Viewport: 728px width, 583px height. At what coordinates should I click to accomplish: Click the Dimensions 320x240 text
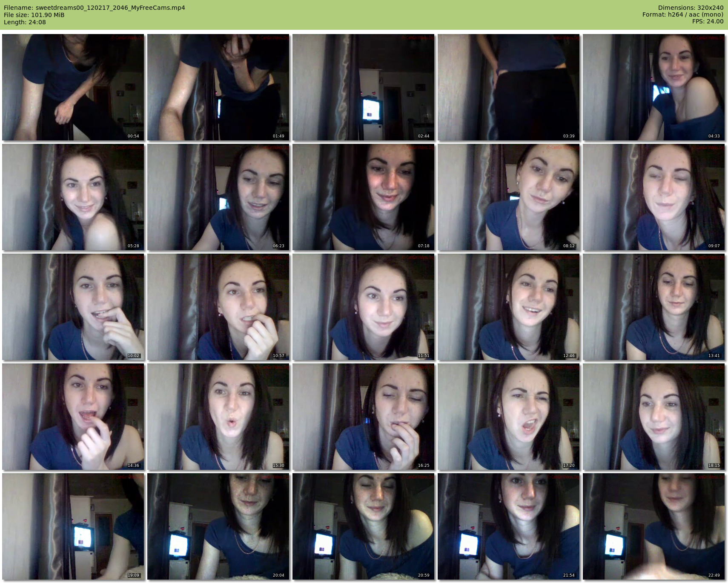pyautogui.click(x=691, y=8)
